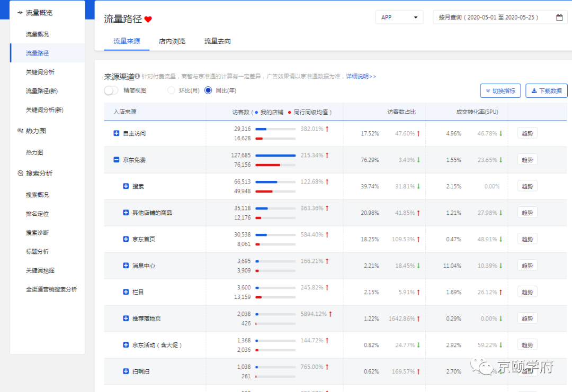Viewport: 572px width, 392px height.
Task: Click the 1642.86% share change value
Action: point(401,318)
